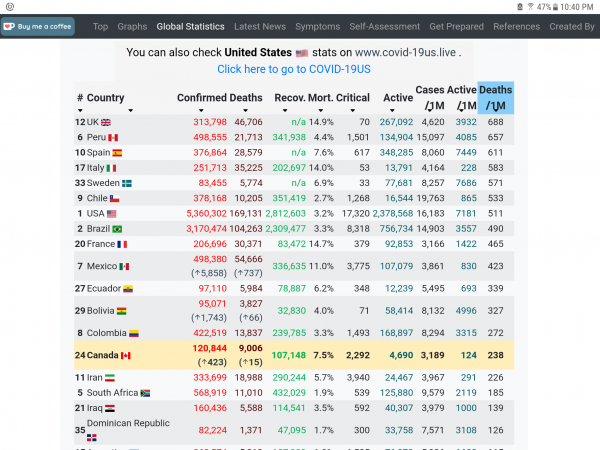
Task: Sort table by Country column arrow
Action: 131,110
